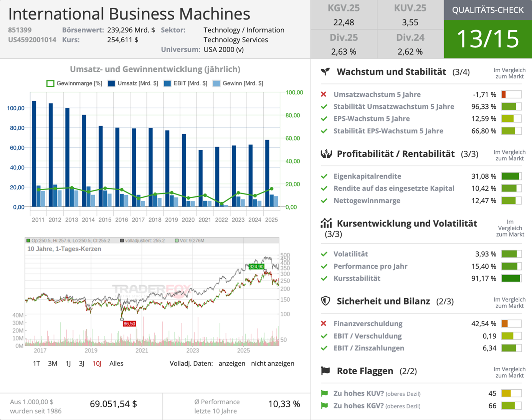
Task: Click the 2025 Umsatz bar in the yearly chart
Action: tap(267, 173)
